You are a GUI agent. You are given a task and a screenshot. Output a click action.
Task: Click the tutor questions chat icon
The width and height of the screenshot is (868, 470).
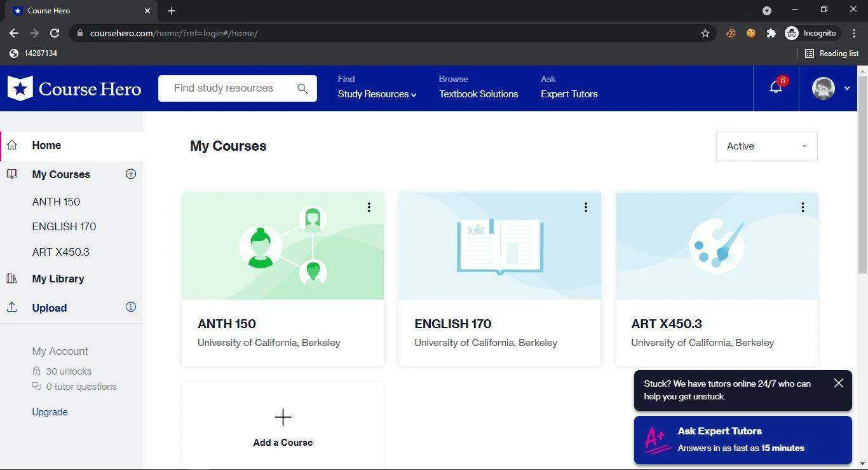coord(36,386)
